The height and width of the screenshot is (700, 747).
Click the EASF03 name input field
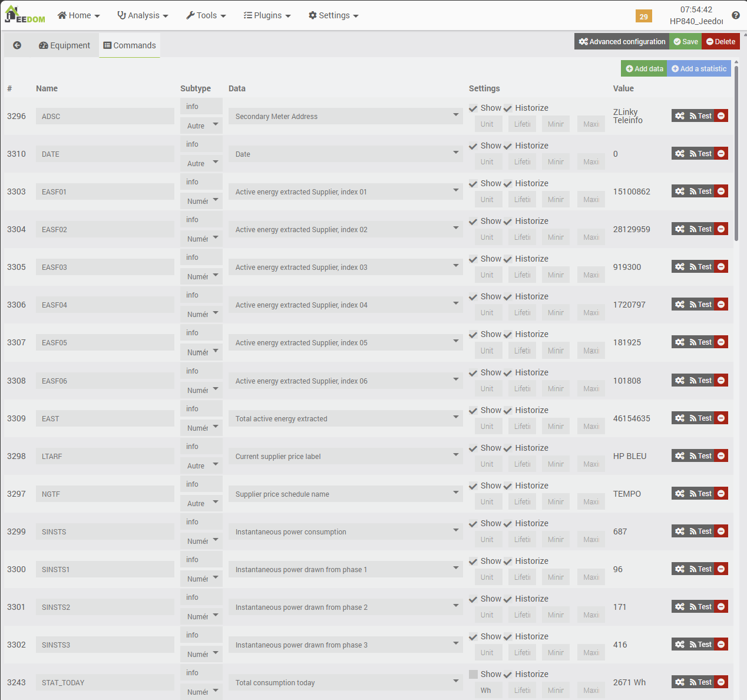[105, 267]
